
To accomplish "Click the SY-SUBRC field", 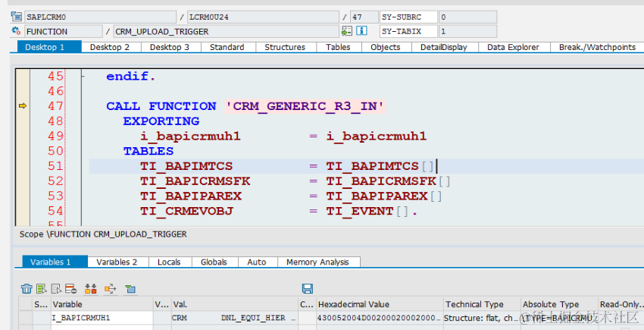I will tap(408, 17).
